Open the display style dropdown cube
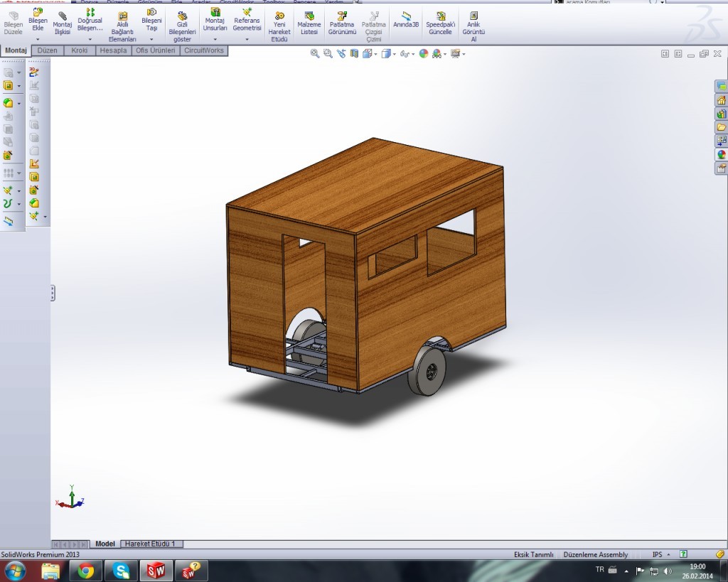Viewport: 728px width, 582px height. [387, 53]
